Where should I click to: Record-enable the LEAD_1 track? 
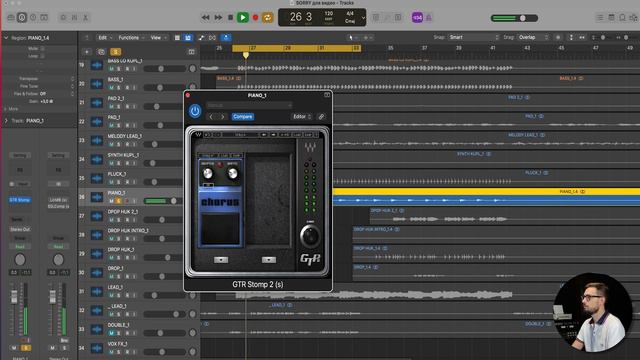[127, 295]
